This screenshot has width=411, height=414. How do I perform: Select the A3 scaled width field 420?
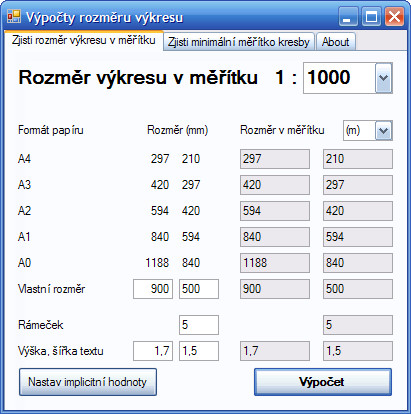tap(275, 185)
